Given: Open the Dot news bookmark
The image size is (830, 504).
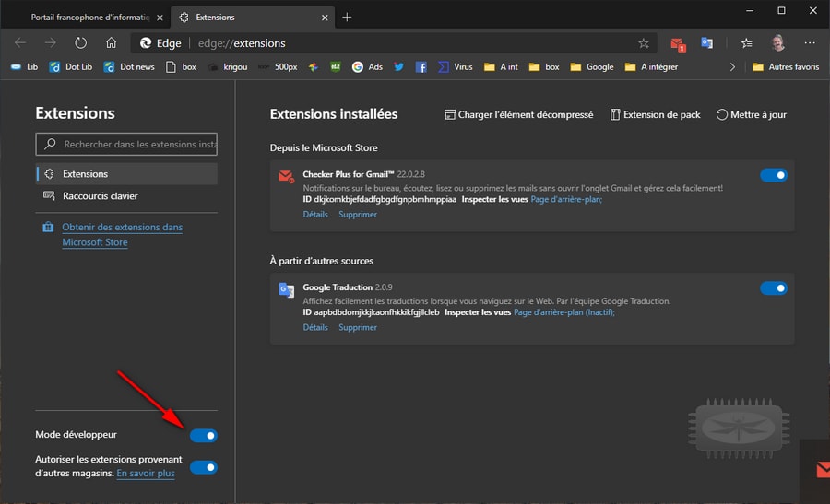Looking at the screenshot, I should (130, 66).
